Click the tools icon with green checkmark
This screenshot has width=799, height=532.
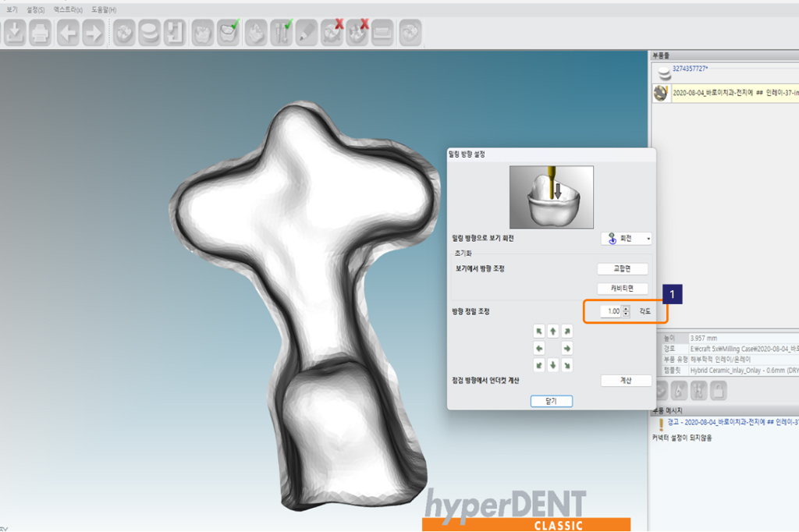coord(281,33)
